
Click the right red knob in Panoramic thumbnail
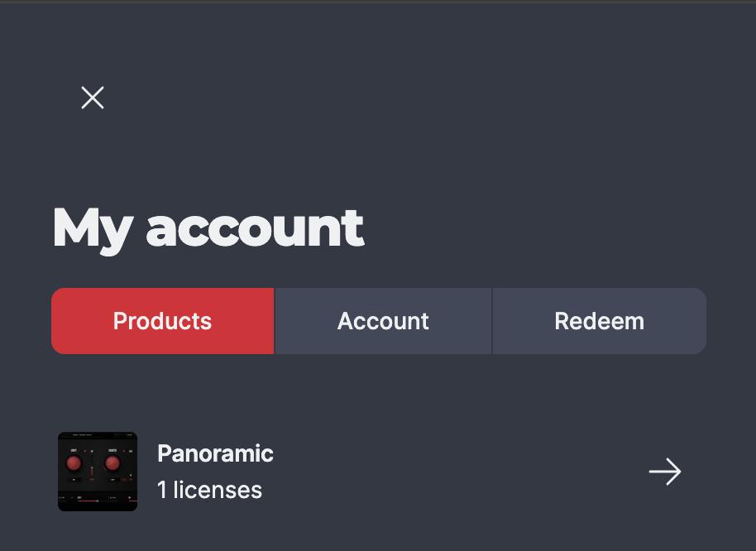(112, 463)
